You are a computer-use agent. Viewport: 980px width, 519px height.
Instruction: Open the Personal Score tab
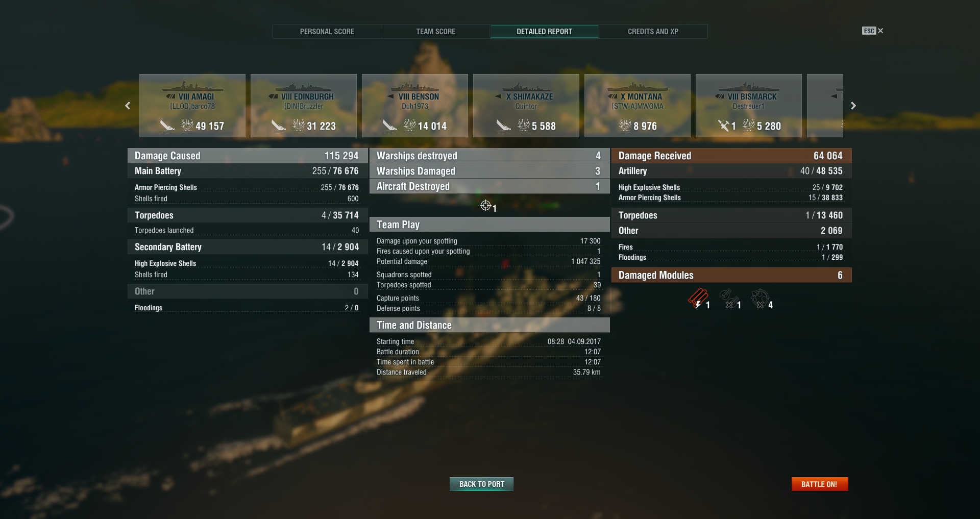pos(327,32)
